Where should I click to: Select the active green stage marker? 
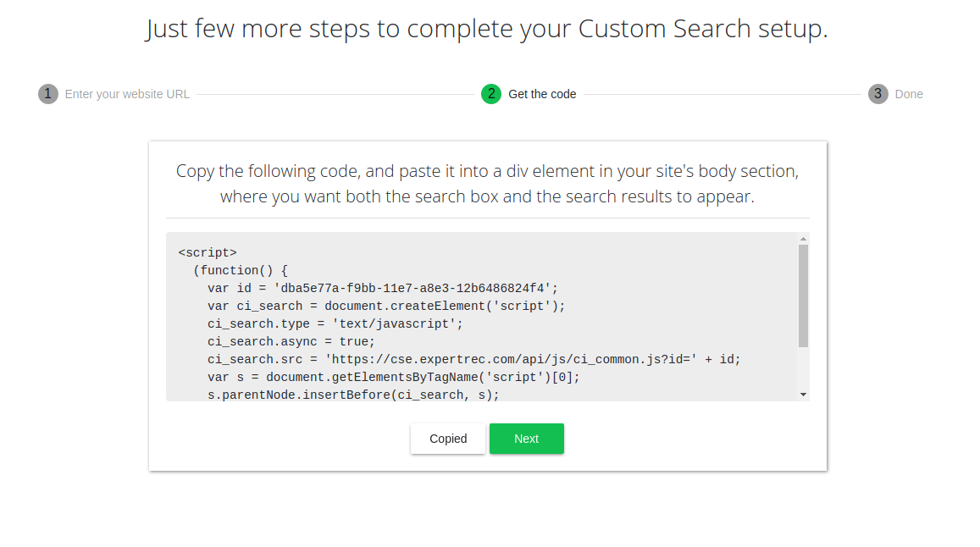[x=491, y=94]
